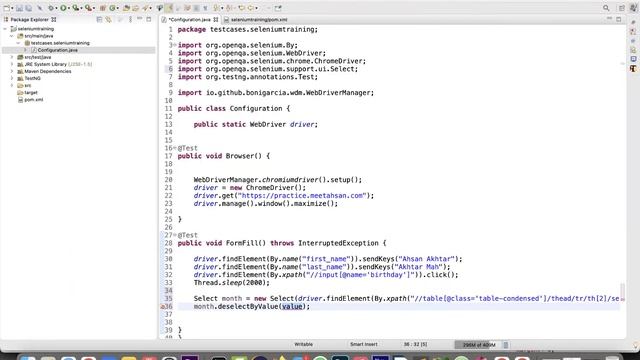Maximize the Package Explorer panel

[x=149, y=19]
